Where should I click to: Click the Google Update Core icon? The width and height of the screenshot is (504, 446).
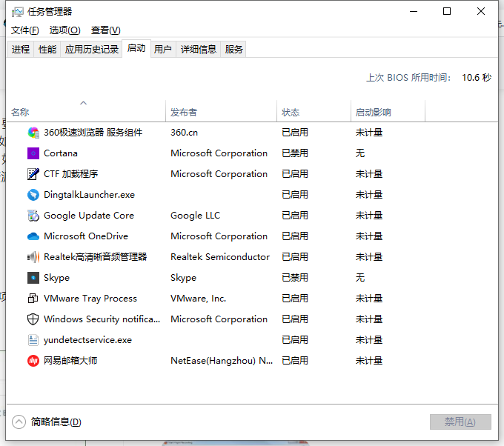[x=33, y=216]
